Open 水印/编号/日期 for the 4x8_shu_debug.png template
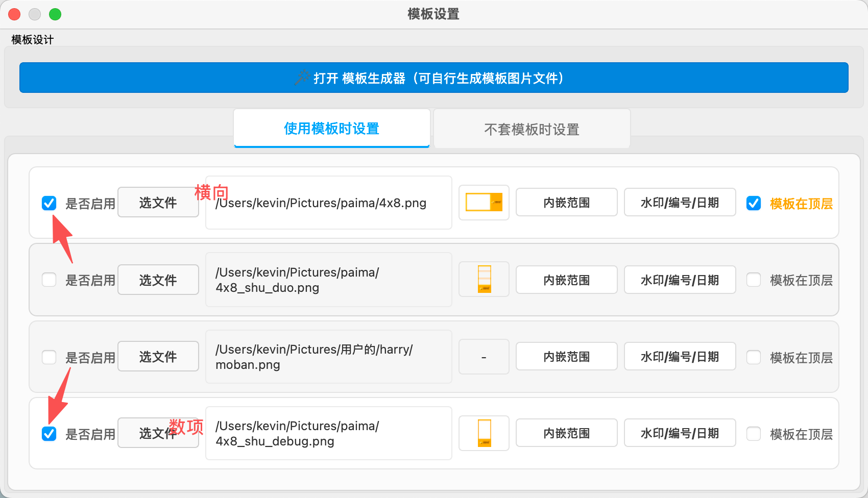The image size is (868, 498). click(x=680, y=433)
